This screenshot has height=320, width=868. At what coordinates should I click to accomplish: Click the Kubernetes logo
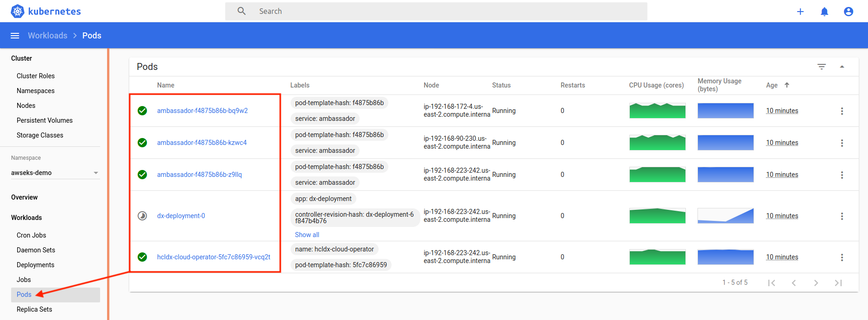pos(18,11)
